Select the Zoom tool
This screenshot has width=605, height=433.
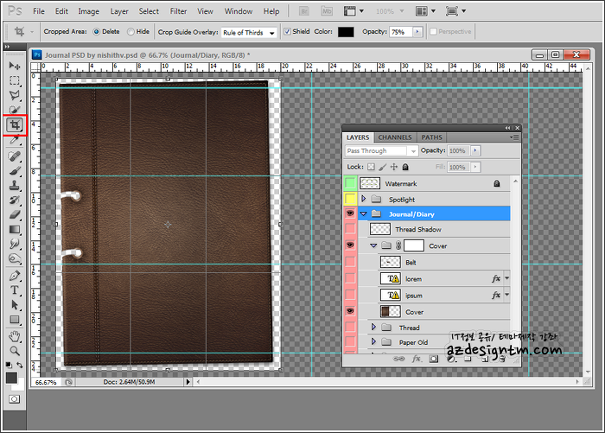15,351
